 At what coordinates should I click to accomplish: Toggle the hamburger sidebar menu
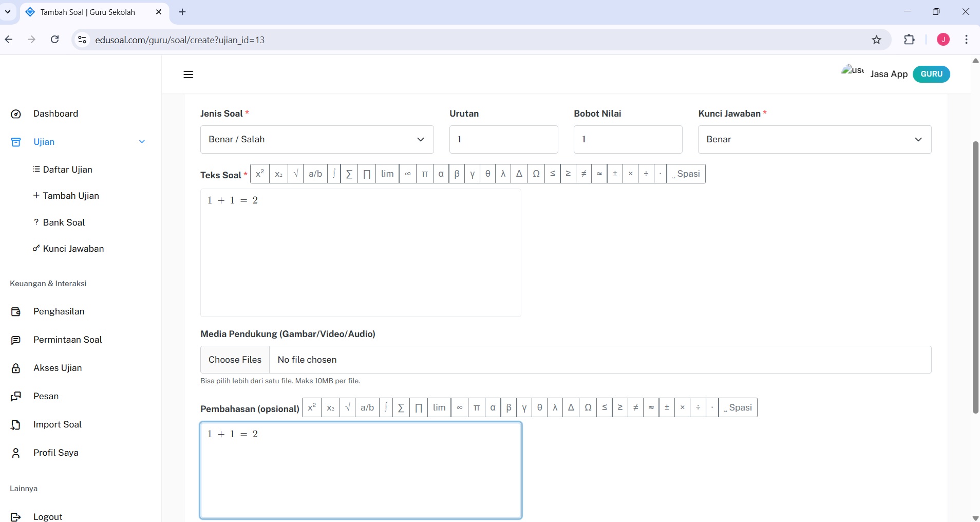[x=189, y=74]
